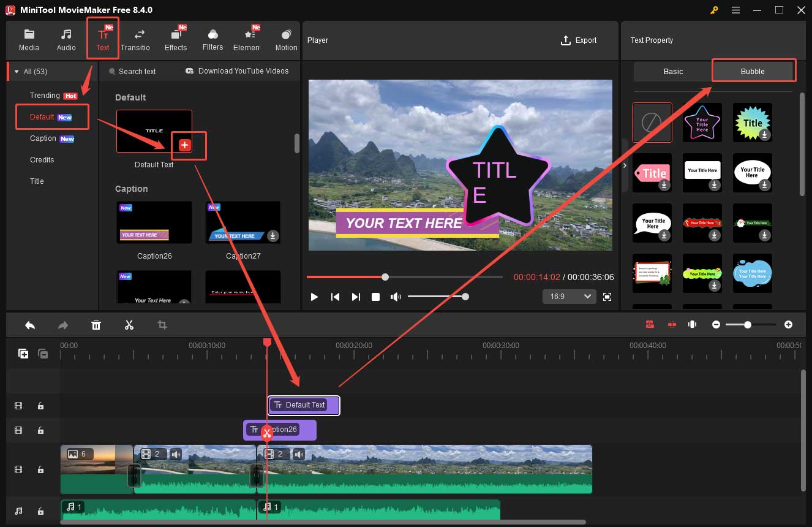Open the Motion effects panel
The width and height of the screenshot is (812, 527).
click(285, 39)
